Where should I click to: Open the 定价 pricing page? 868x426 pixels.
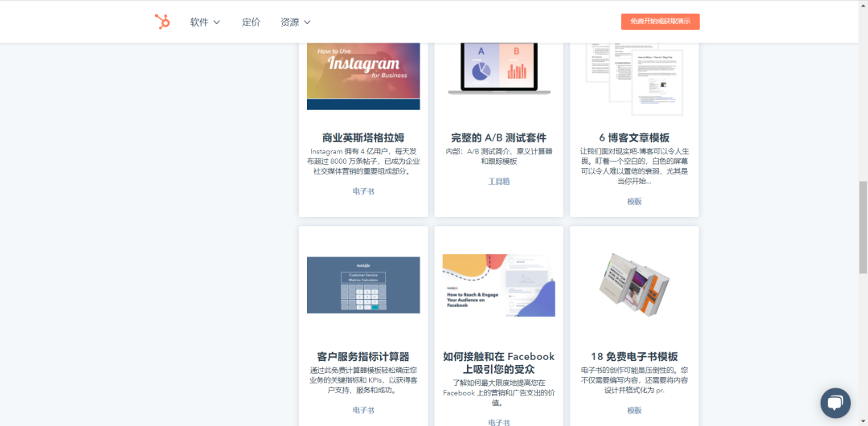(251, 23)
